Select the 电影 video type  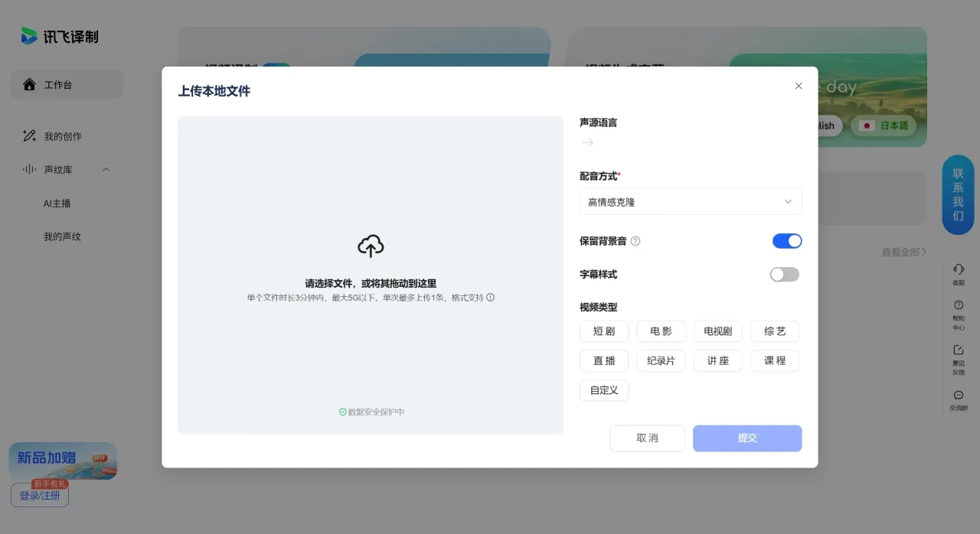click(x=661, y=331)
